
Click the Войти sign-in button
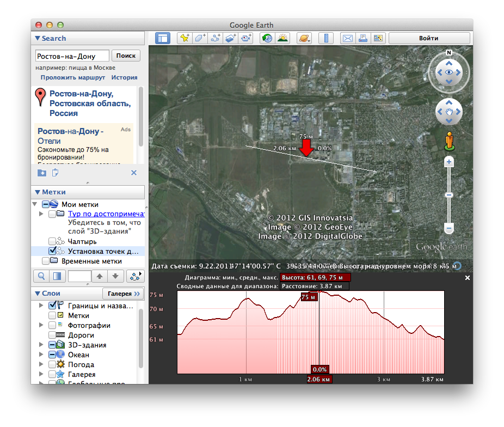click(429, 38)
